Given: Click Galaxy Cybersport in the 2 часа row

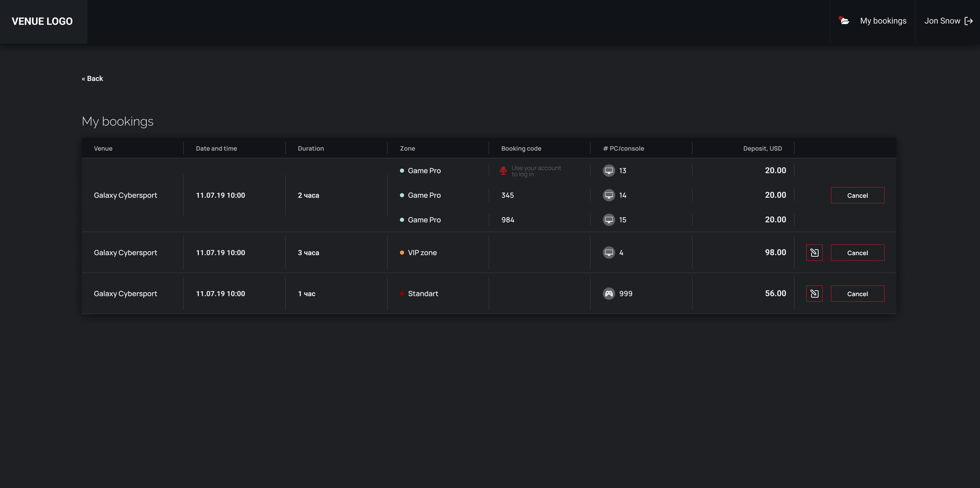Looking at the screenshot, I should pos(126,195).
